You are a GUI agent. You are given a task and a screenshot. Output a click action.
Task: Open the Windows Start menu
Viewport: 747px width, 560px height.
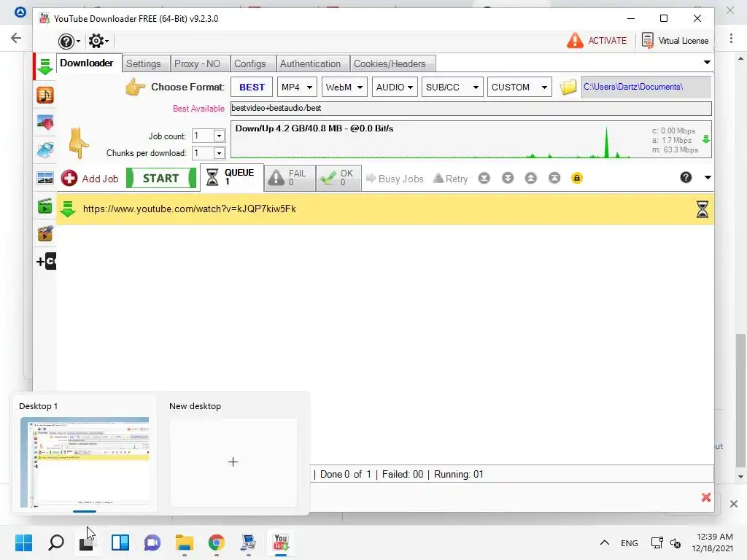pos(23,542)
